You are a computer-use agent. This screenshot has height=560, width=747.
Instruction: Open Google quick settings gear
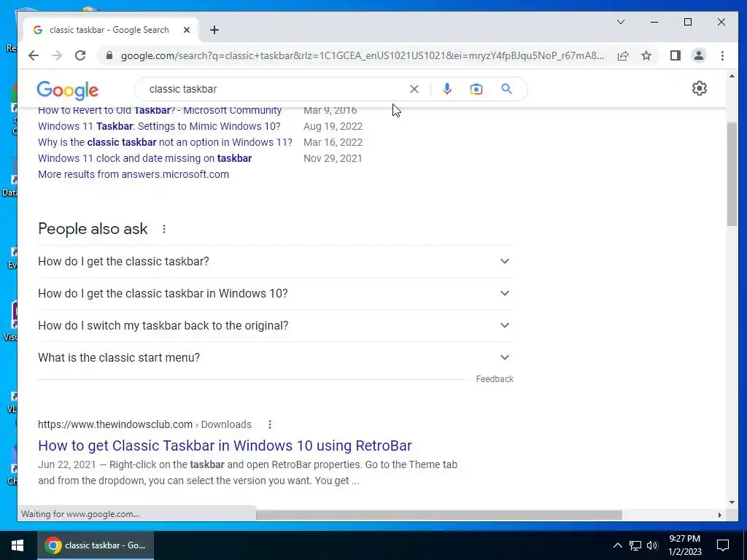699,88
